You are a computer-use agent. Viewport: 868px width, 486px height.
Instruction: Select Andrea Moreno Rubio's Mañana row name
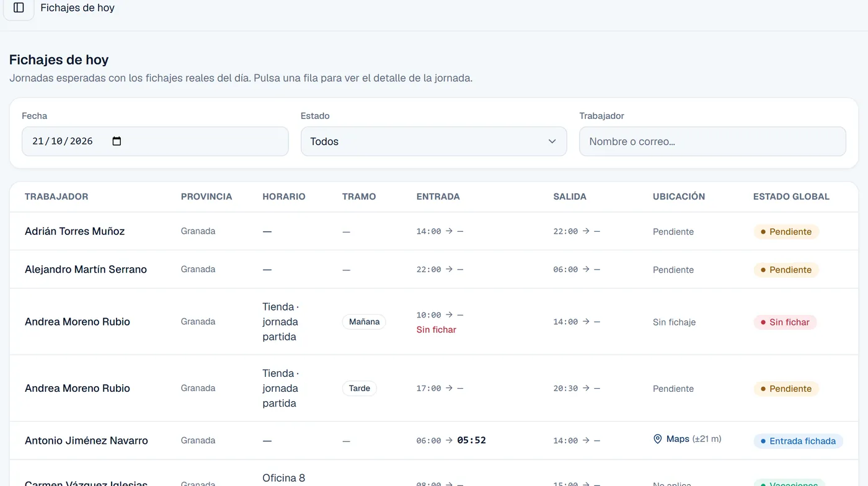(77, 322)
